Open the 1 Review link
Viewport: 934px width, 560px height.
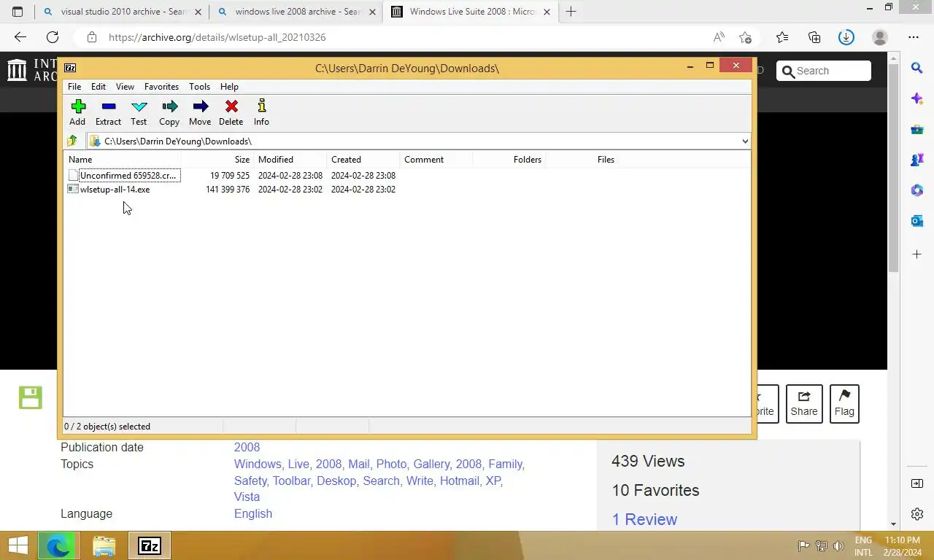644,519
